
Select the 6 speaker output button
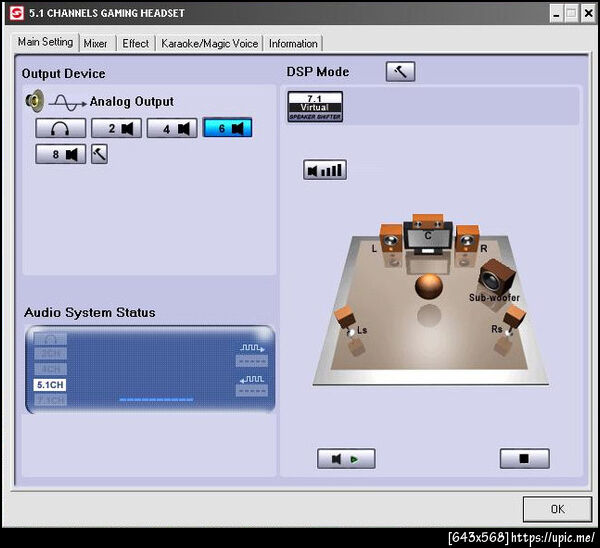pos(227,127)
